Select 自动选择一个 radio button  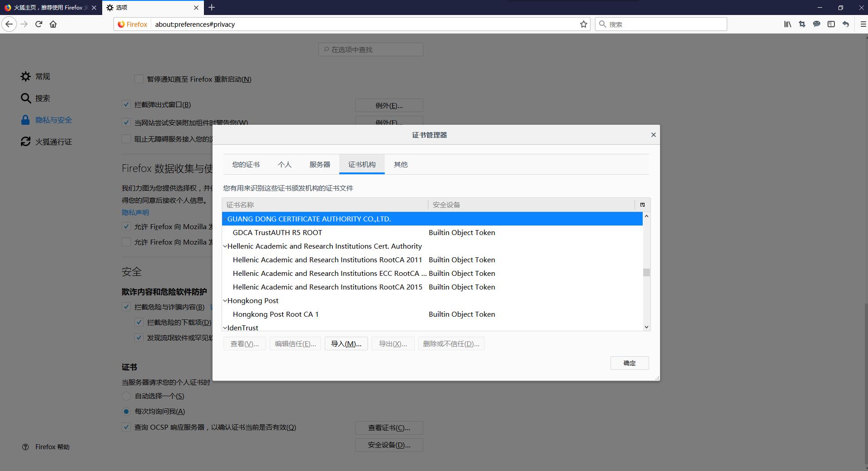click(x=126, y=396)
